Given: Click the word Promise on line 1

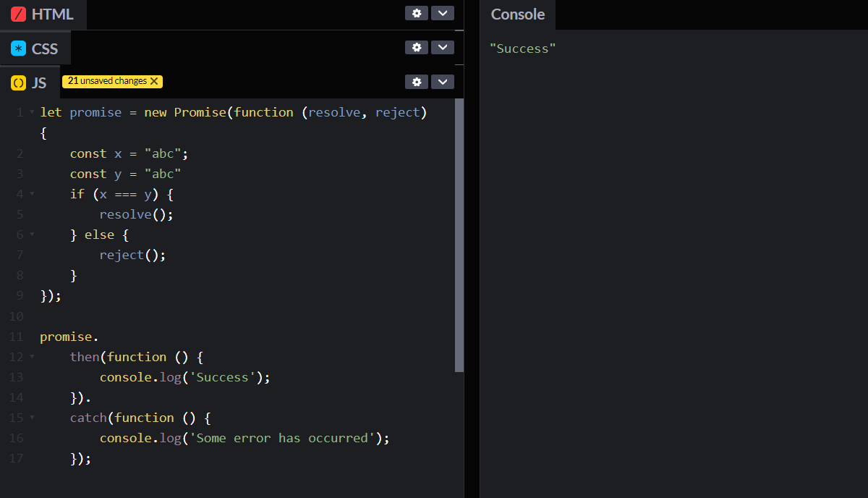Looking at the screenshot, I should point(200,112).
